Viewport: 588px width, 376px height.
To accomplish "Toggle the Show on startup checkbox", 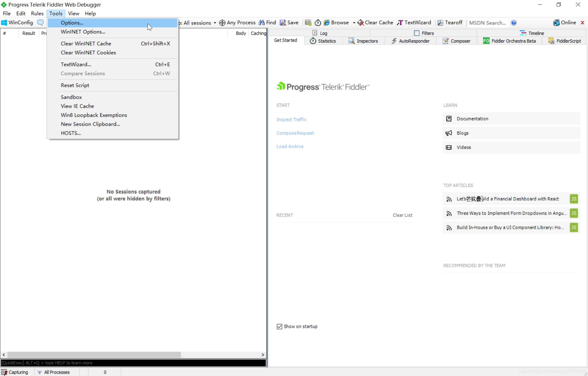I will coord(279,326).
